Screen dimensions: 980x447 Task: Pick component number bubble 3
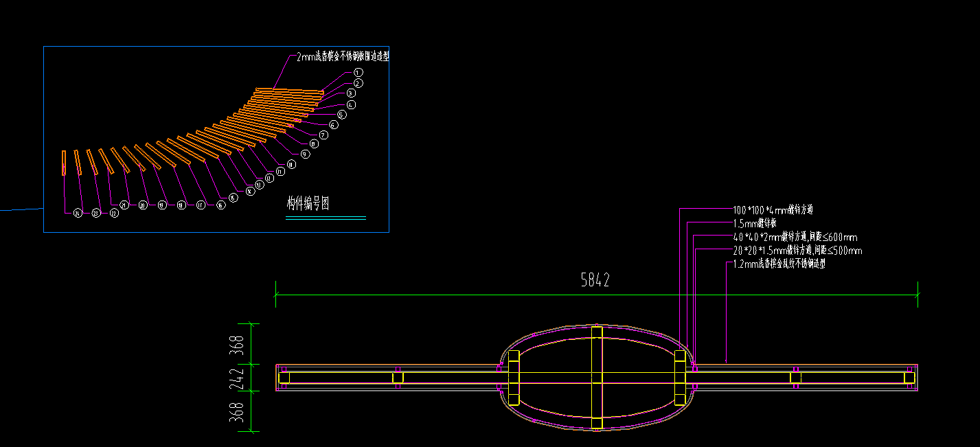click(x=351, y=93)
